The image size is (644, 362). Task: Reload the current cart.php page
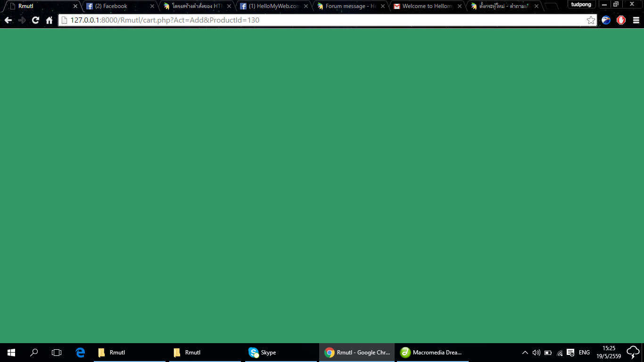(x=35, y=20)
